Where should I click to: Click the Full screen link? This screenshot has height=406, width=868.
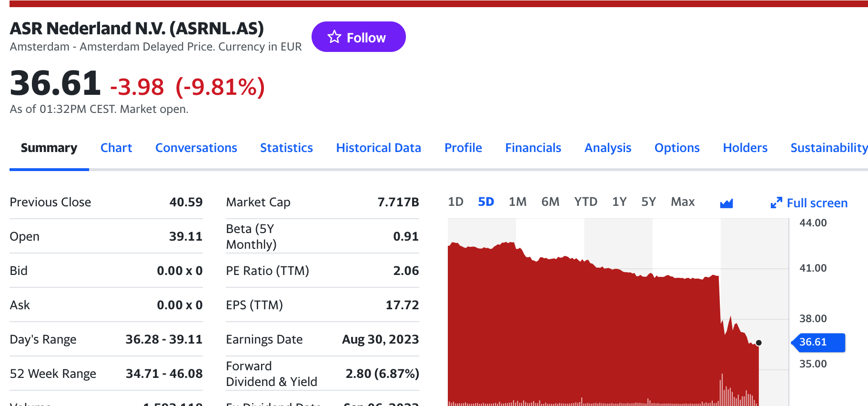[x=817, y=203]
